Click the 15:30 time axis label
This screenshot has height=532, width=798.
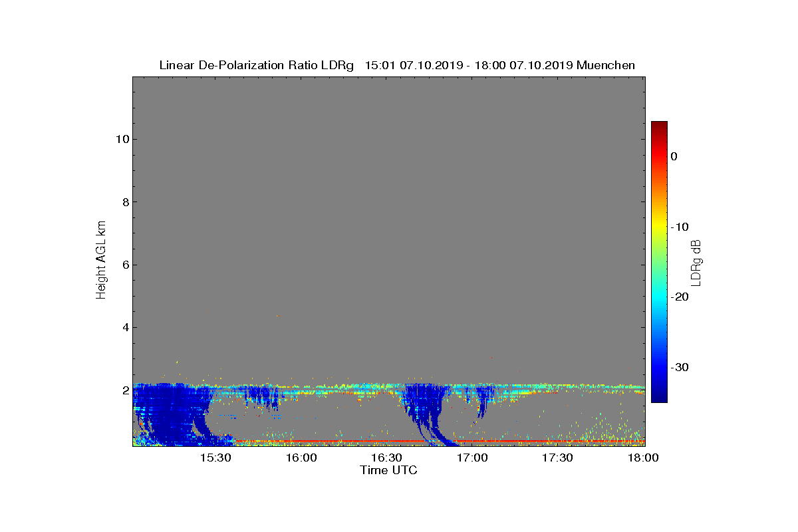[215, 458]
